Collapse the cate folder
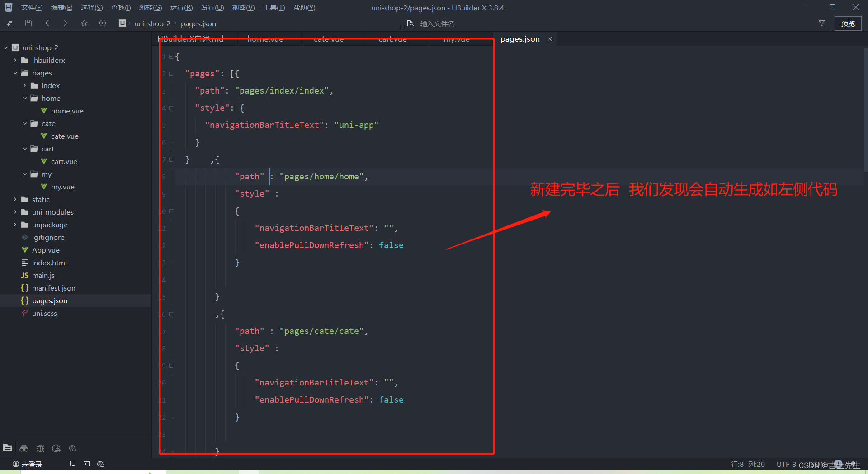This screenshot has width=868, height=474. tap(24, 123)
